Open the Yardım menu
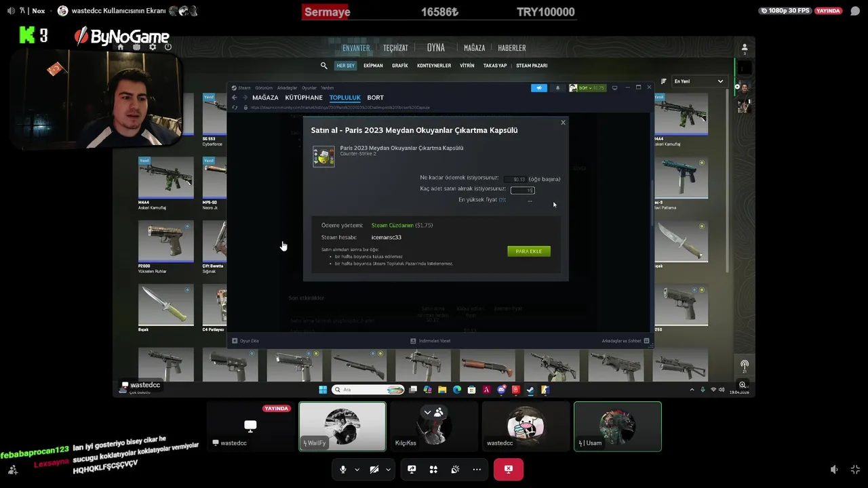Image resolution: width=868 pixels, height=488 pixels. coord(328,87)
